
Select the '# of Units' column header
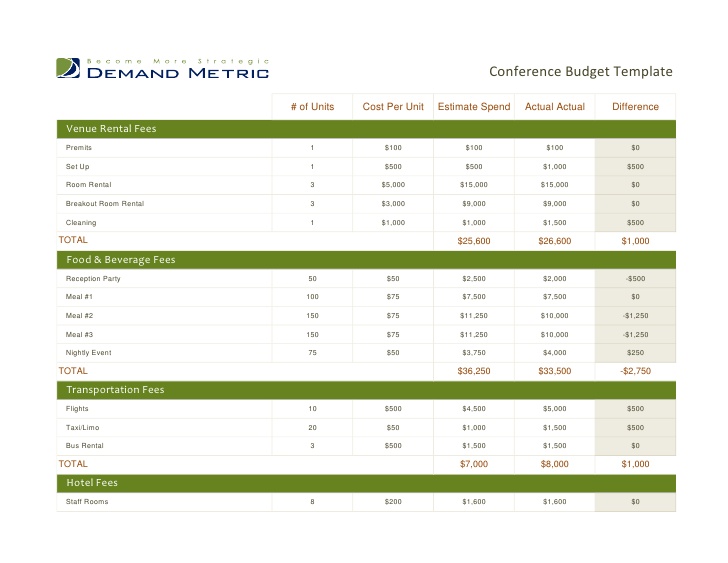point(312,107)
